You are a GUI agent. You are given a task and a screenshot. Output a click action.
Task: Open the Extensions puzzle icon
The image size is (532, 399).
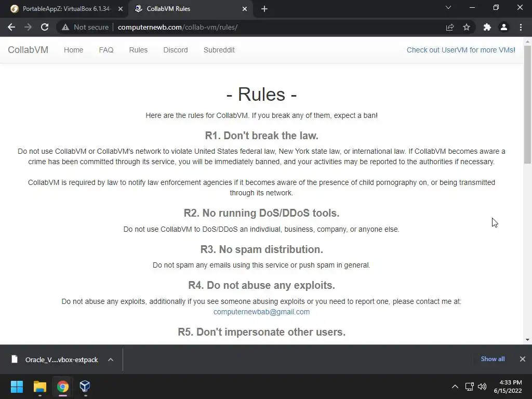coord(487,27)
